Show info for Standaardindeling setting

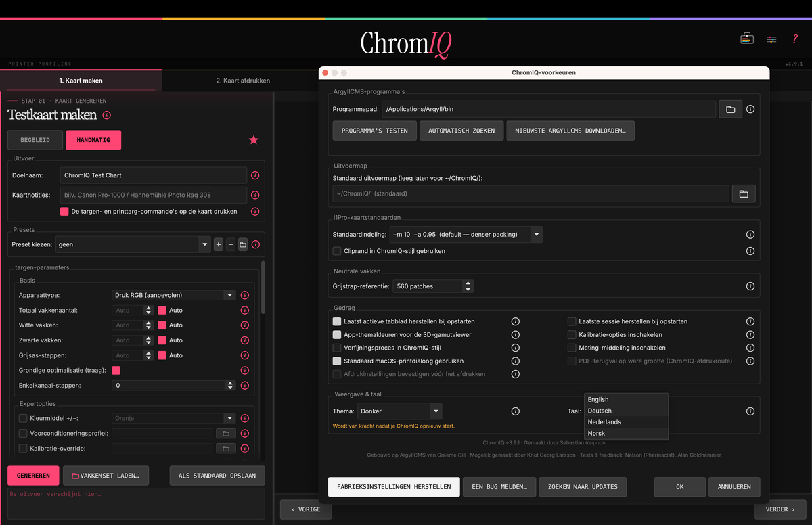pos(750,235)
